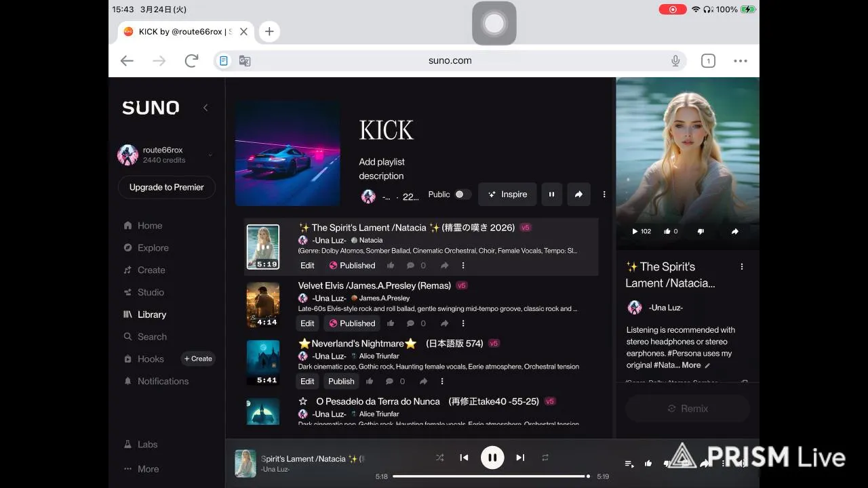
Task: Click the Remix button
Action: click(x=688, y=409)
